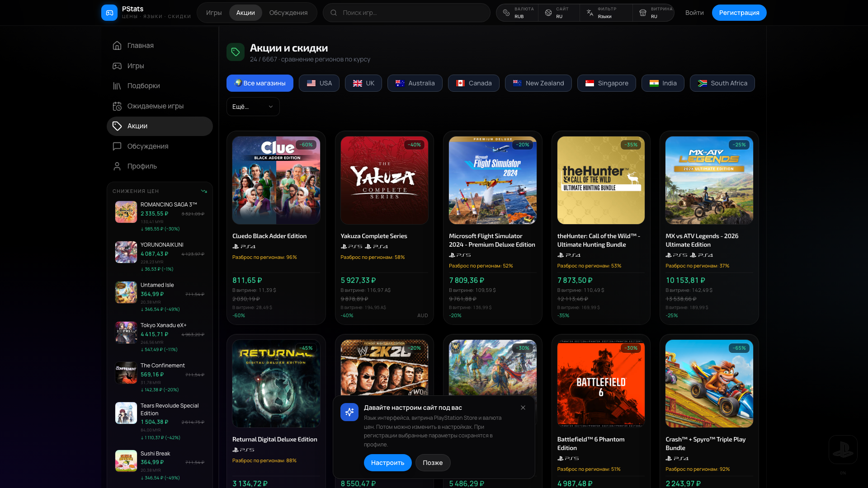Filter deals by Singapore store
Viewport: 868px width, 488px height.
(x=607, y=83)
